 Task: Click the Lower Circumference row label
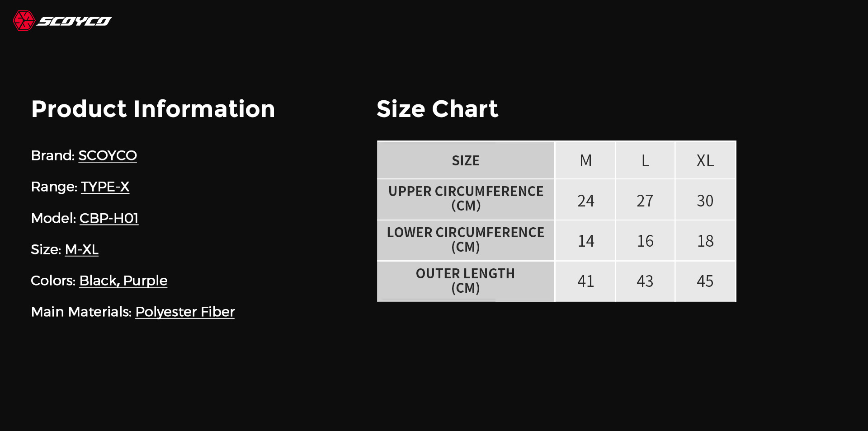coord(466,240)
